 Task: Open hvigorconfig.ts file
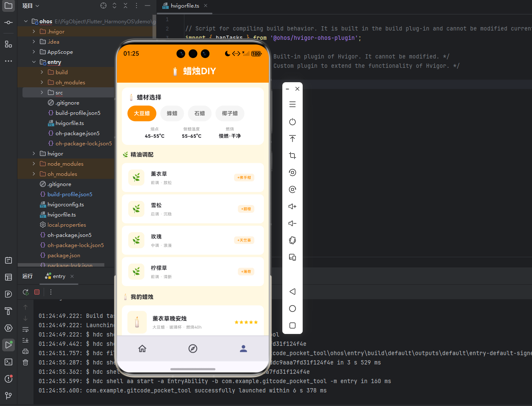click(x=66, y=204)
